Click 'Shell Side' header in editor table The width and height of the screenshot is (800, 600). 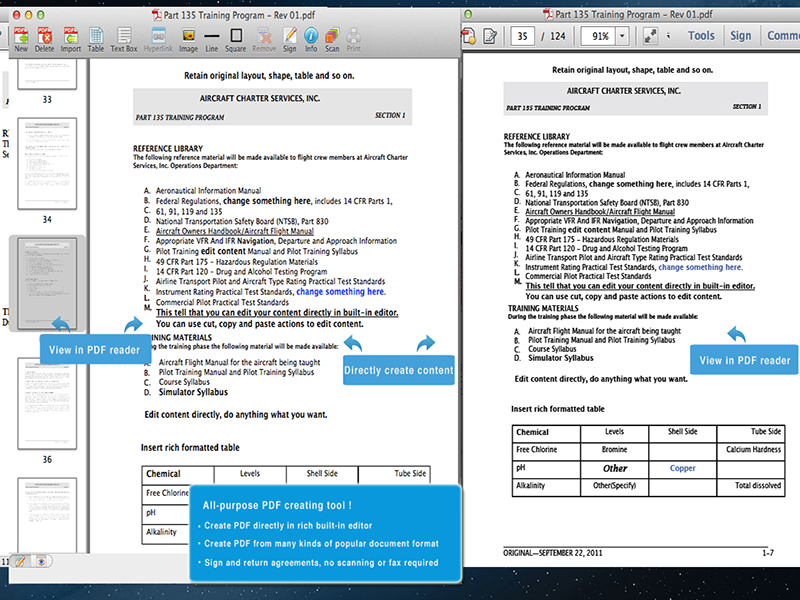tap(322, 473)
